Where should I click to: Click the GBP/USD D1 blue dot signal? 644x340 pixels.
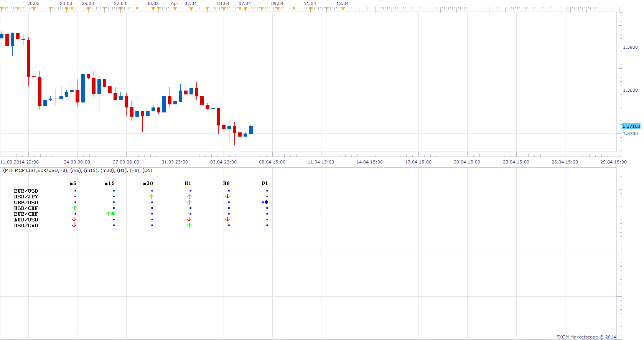[265, 202]
